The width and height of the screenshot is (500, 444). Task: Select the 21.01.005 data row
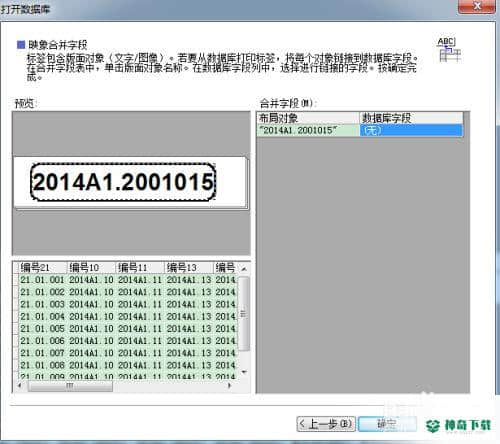pos(127,328)
